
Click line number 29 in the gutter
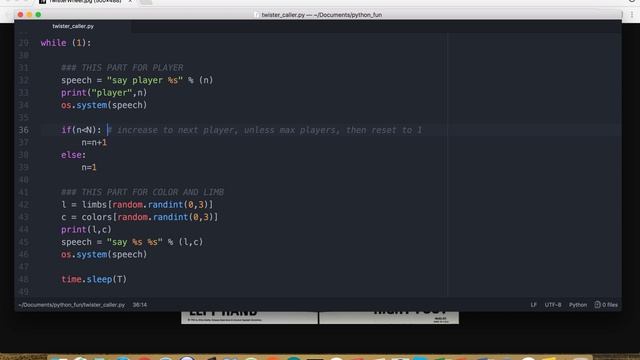point(24,43)
